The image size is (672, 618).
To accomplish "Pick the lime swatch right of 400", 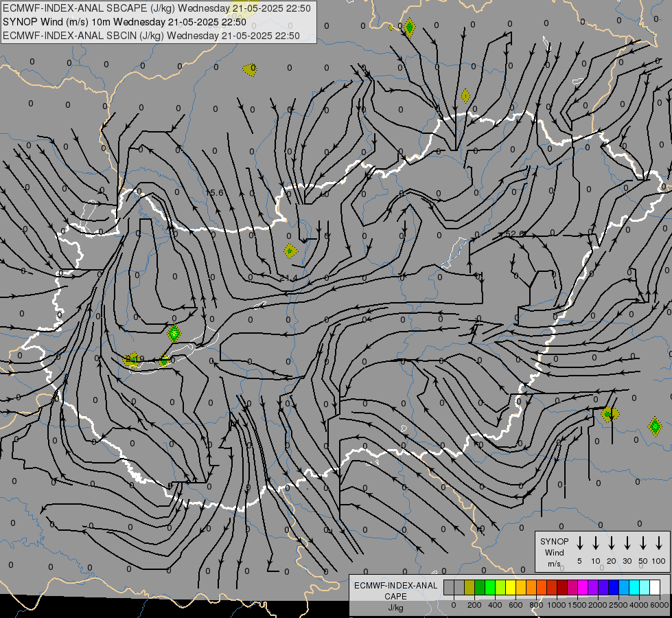I will coord(500,588).
